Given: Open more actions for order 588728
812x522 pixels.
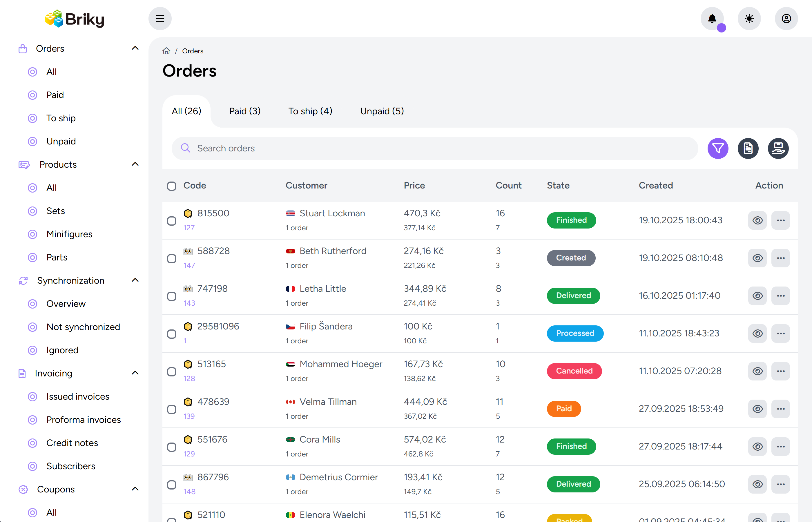Looking at the screenshot, I should click(x=780, y=258).
